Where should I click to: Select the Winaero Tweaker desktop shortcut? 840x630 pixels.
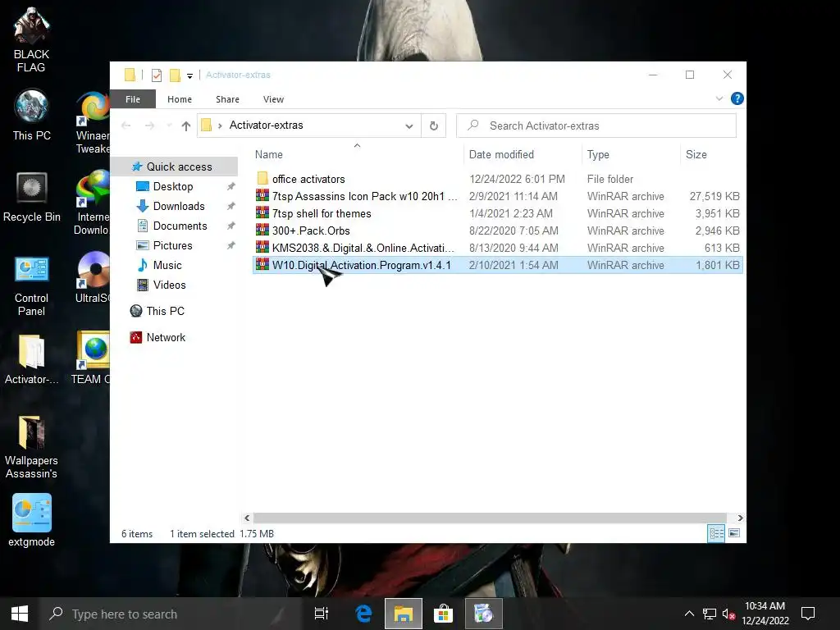click(93, 122)
